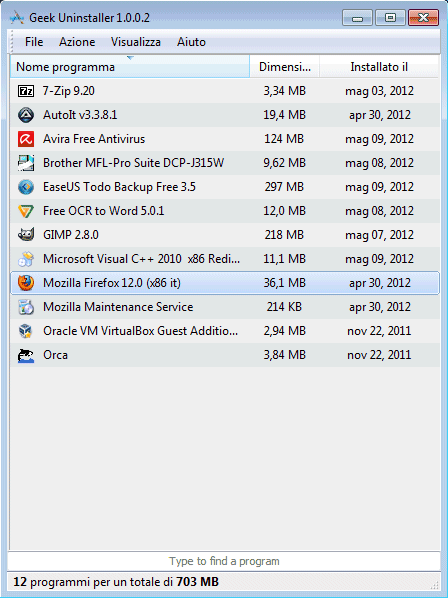Open the Visualizza menu
The image size is (448, 598).
point(136,42)
